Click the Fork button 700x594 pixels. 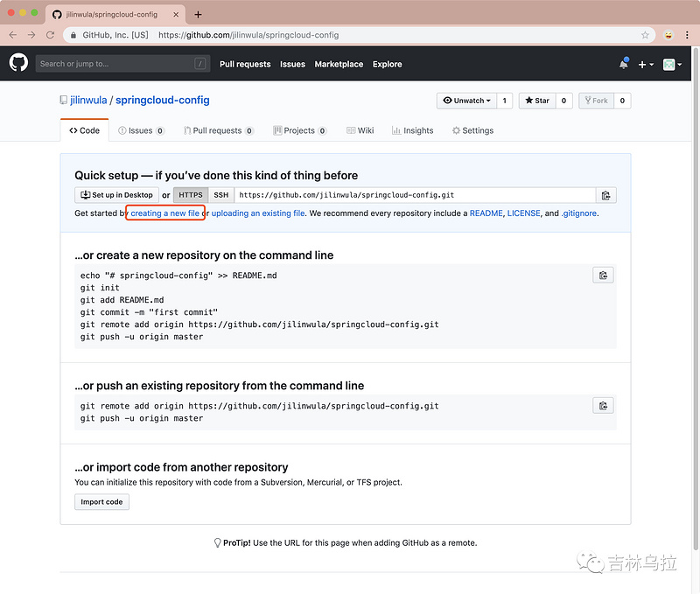[x=596, y=101]
